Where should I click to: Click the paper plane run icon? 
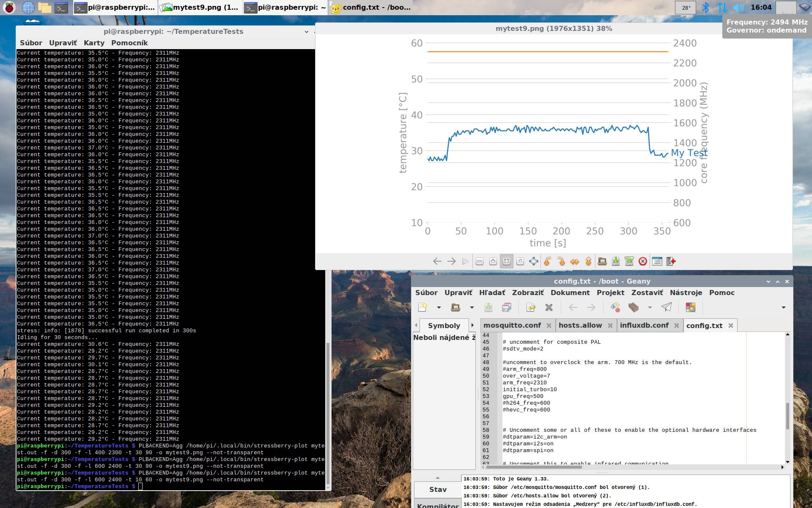(x=667, y=307)
